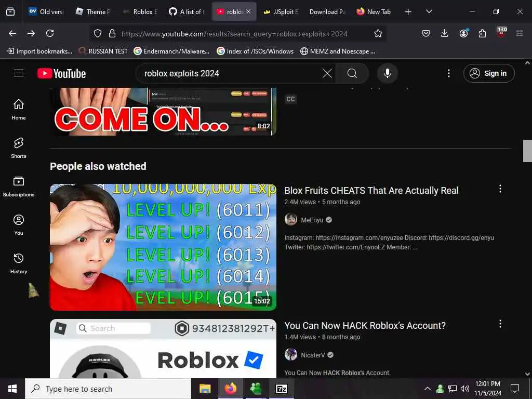Open the 7-Zip taskbar app
The width and height of the screenshot is (532, 399).
[281, 389]
